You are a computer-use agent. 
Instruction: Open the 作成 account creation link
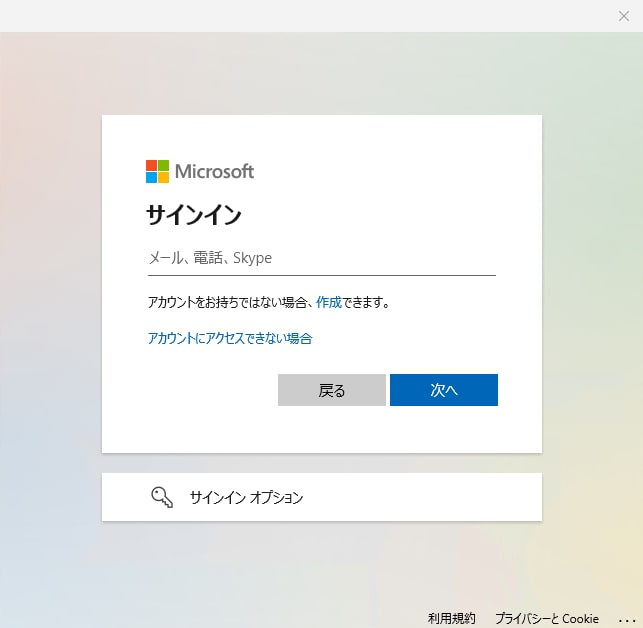tap(328, 303)
